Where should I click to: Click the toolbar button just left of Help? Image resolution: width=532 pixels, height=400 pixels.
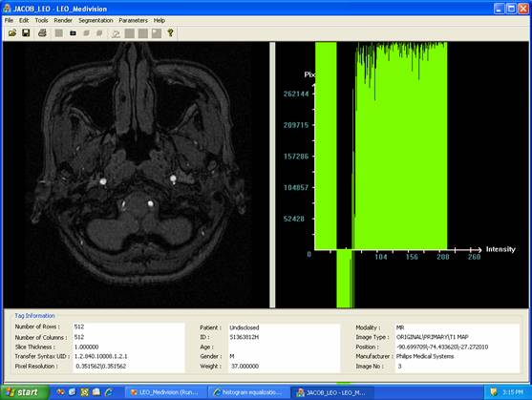tap(157, 33)
